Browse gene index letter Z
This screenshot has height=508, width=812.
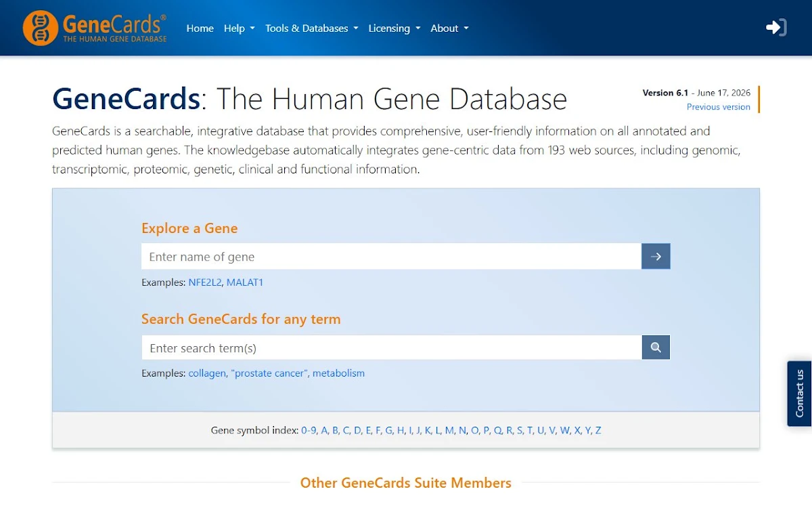click(x=598, y=430)
